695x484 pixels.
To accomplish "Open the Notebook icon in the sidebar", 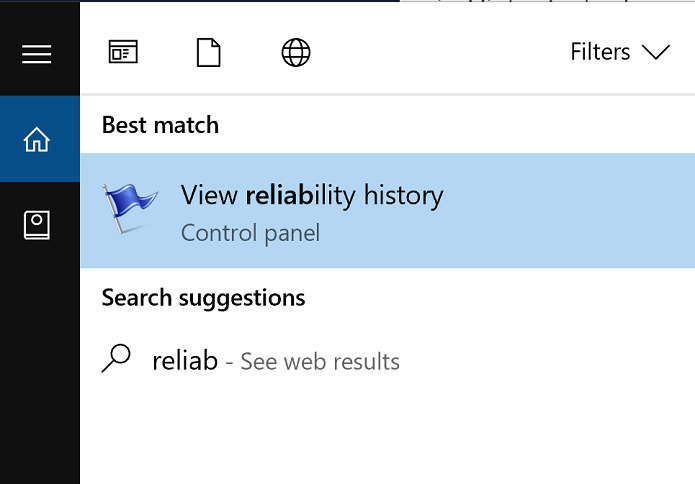I will coord(37,226).
